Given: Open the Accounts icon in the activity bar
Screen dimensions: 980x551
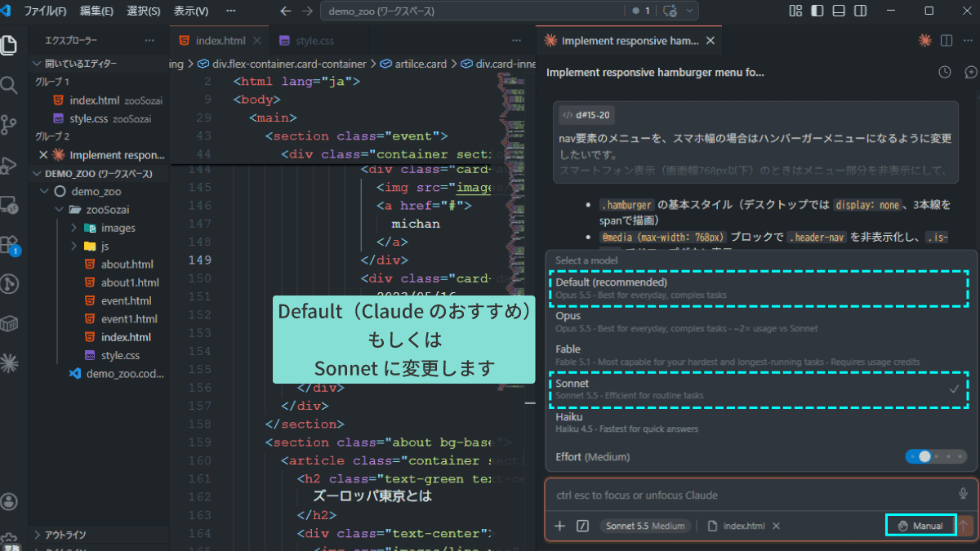Looking at the screenshot, I should pyautogui.click(x=9, y=501).
